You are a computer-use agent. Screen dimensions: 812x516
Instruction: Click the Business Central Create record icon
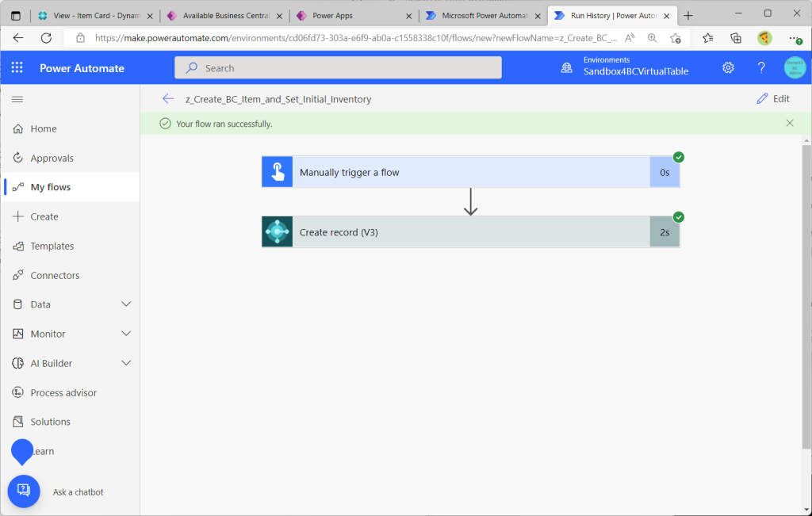point(277,232)
